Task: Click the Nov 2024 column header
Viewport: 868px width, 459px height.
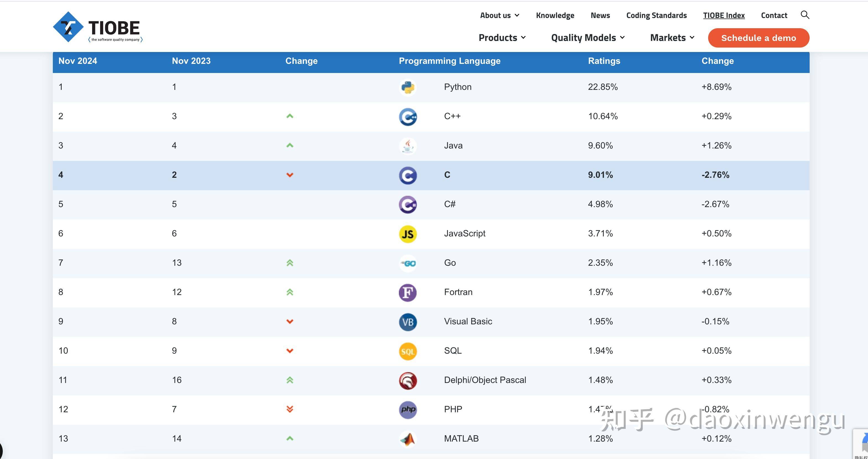Action: (77, 61)
